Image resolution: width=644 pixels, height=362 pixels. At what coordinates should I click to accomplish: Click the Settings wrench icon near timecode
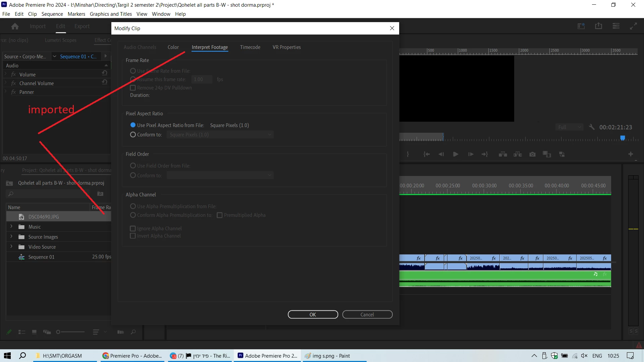pos(592,127)
